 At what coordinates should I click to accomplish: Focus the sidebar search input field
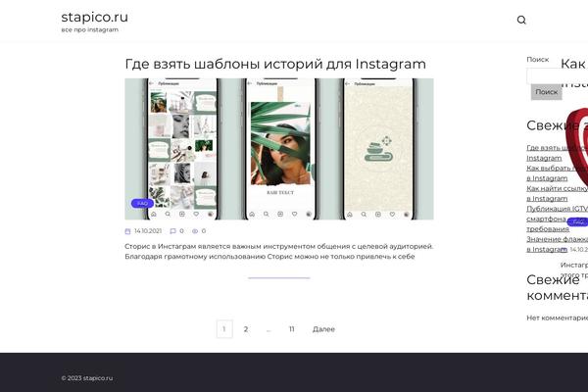pyautogui.click(x=558, y=75)
